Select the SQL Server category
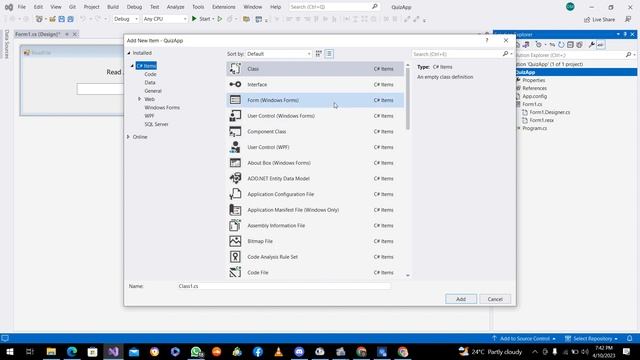Screen dimensions: 640x360 [156, 124]
